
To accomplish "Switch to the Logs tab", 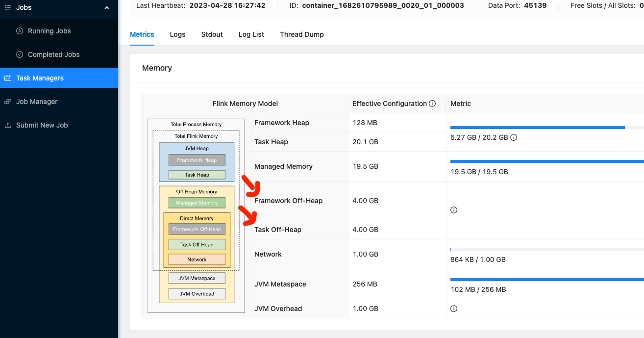I will tap(177, 34).
